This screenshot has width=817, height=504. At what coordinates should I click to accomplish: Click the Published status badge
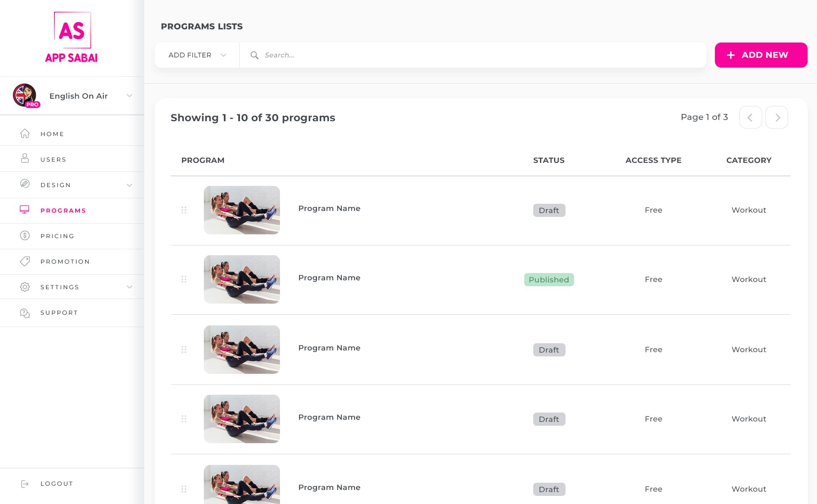click(549, 279)
